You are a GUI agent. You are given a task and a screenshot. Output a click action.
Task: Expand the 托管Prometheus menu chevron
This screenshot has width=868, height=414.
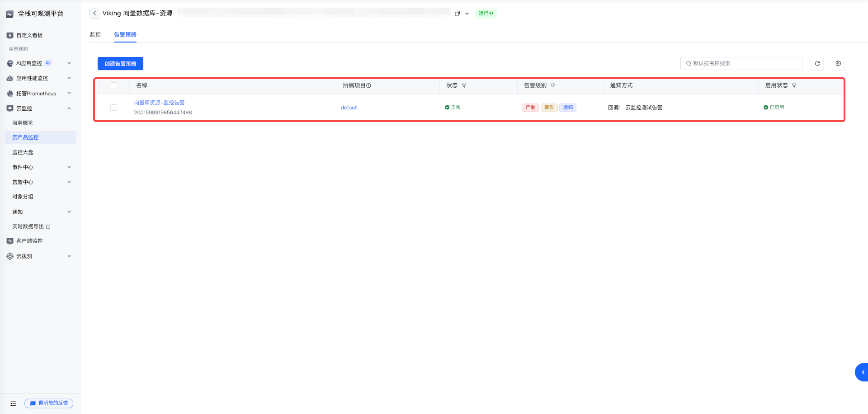[x=69, y=93]
